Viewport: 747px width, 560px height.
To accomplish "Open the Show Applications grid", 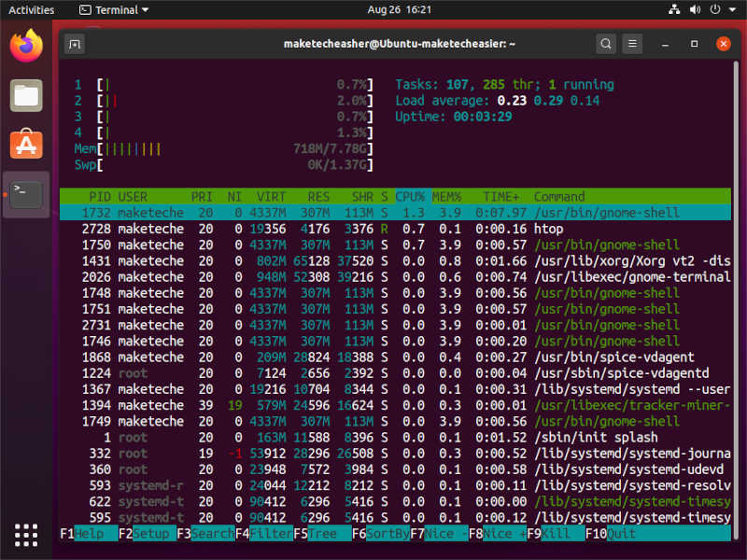I will [25, 535].
